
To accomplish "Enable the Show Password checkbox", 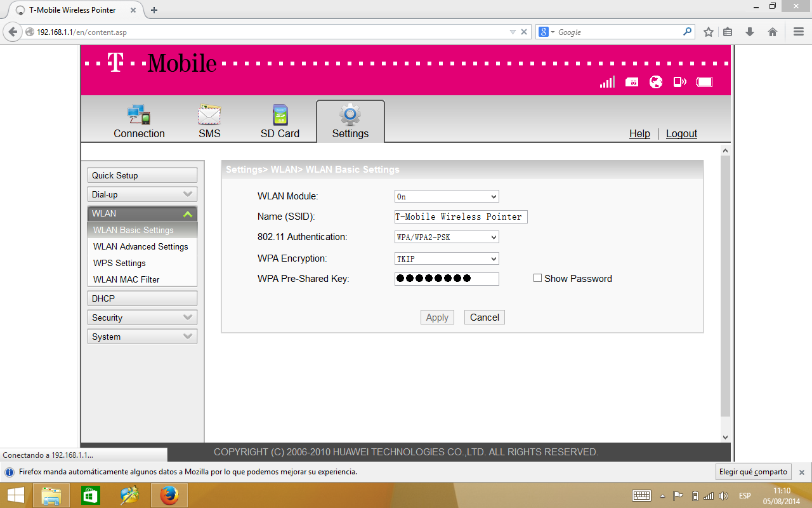I will click(537, 278).
